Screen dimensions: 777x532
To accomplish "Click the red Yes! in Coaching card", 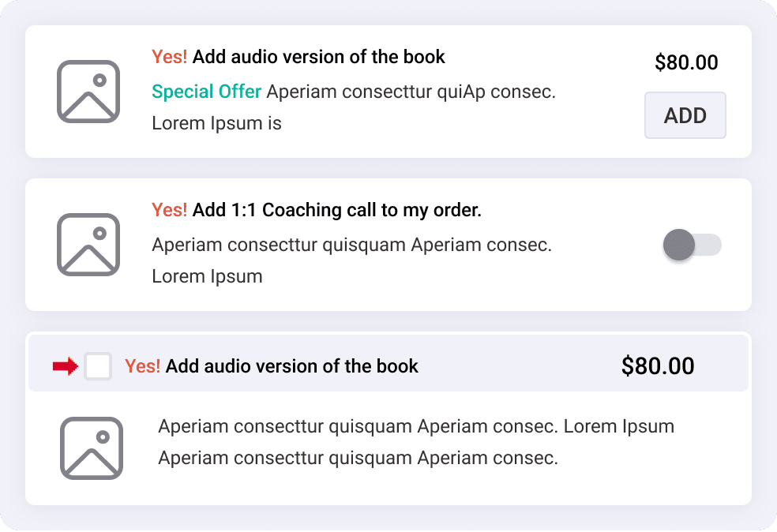I will [170, 210].
